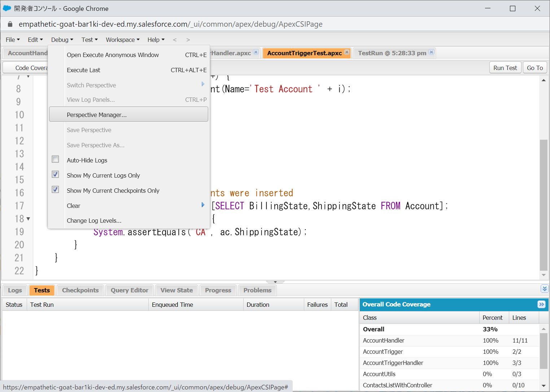The image size is (550, 392).
Task: Open the Help menu dropdown
Action: coord(156,40)
